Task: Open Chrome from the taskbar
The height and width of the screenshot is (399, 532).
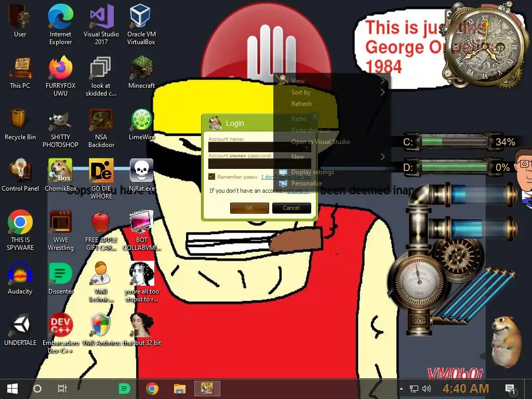Action: click(152, 389)
